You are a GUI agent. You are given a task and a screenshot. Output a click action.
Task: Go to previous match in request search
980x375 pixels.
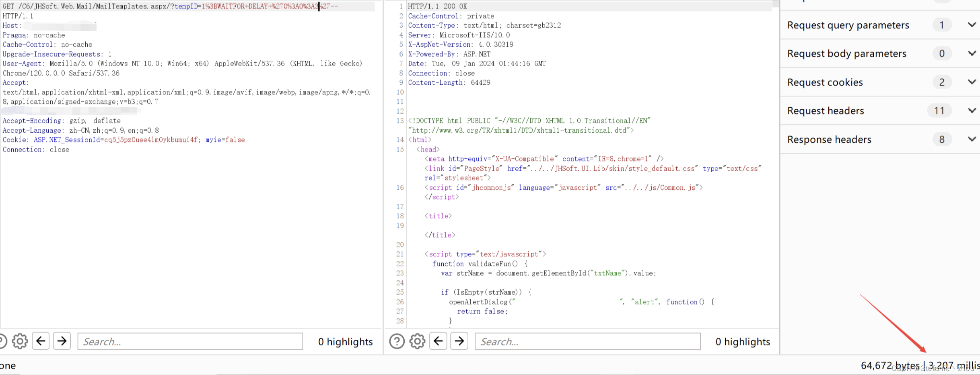pyautogui.click(x=41, y=341)
